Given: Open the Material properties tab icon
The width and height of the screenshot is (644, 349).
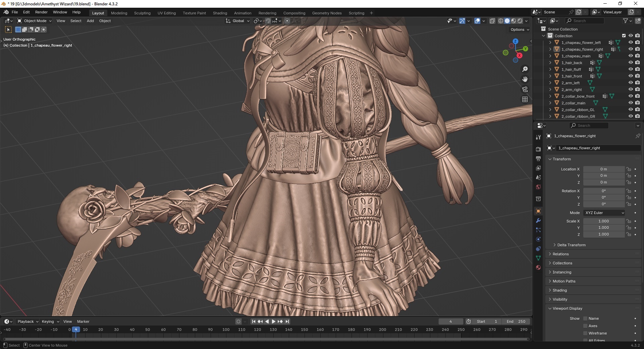Looking at the screenshot, I should pyautogui.click(x=538, y=267).
